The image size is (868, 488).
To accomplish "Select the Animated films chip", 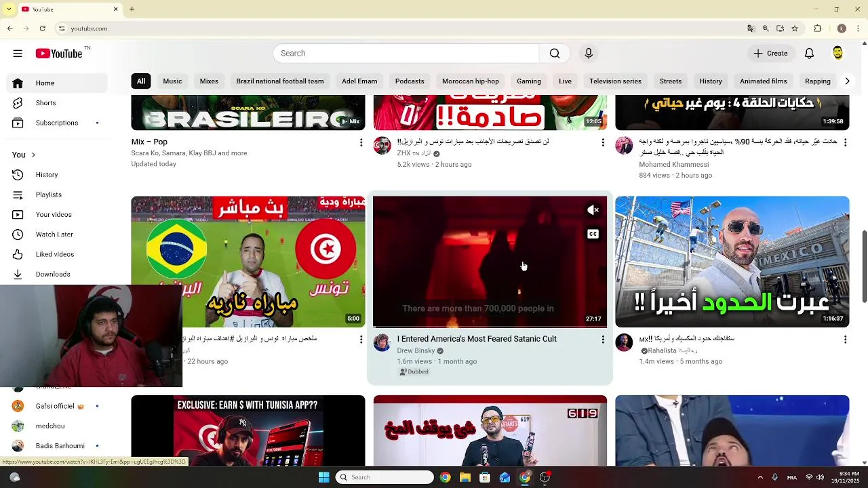I will coord(764,81).
